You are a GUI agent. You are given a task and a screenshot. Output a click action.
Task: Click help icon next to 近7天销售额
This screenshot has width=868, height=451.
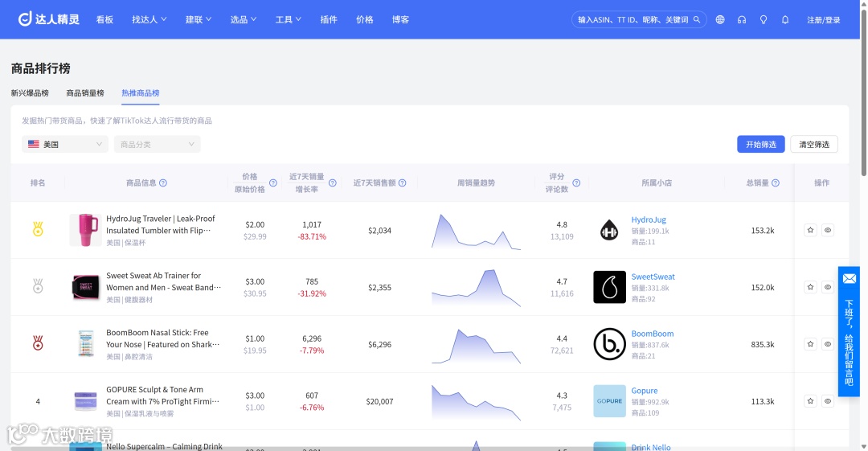coord(403,182)
